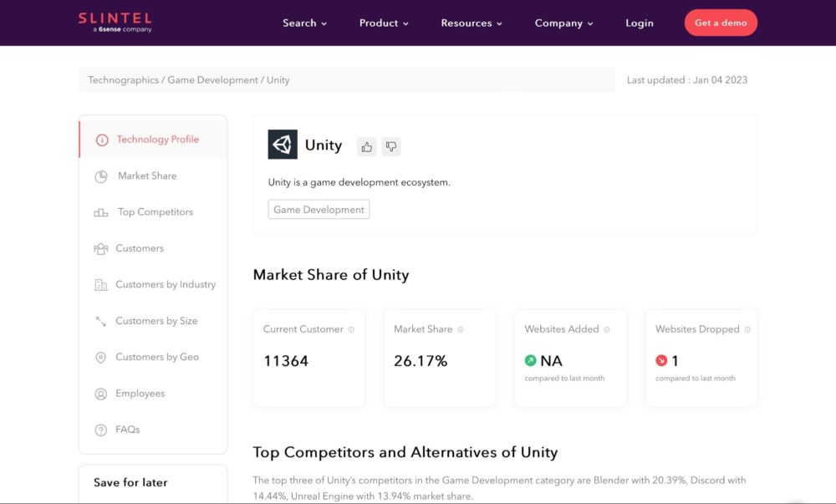Click the Employees icon in the sidebar
The width and height of the screenshot is (836, 504).
pos(100,393)
